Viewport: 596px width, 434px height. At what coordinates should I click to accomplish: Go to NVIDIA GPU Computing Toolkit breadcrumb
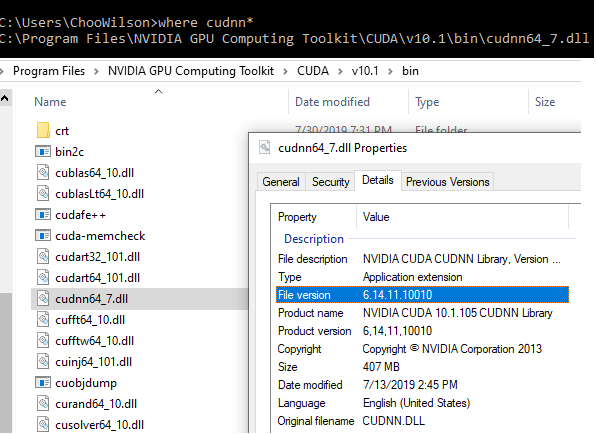[191, 71]
